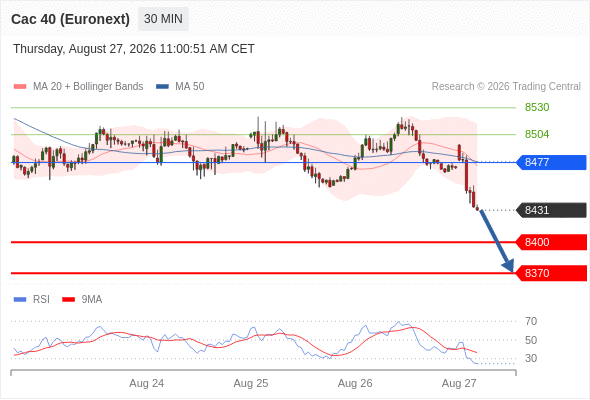This screenshot has width=590, height=400.
Task: Click the 8530 resistance level label
Action: 537,107
